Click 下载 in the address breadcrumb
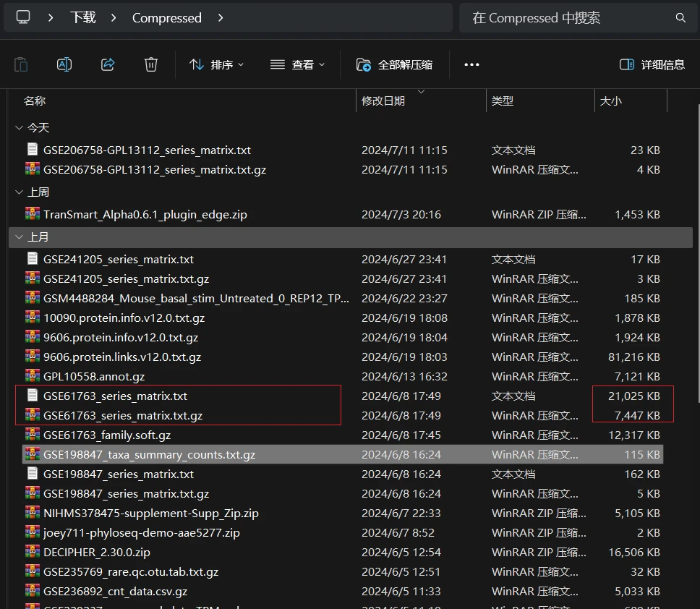 (x=83, y=18)
